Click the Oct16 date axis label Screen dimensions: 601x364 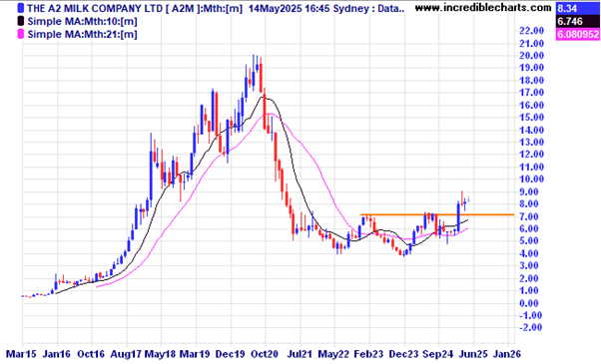click(91, 354)
